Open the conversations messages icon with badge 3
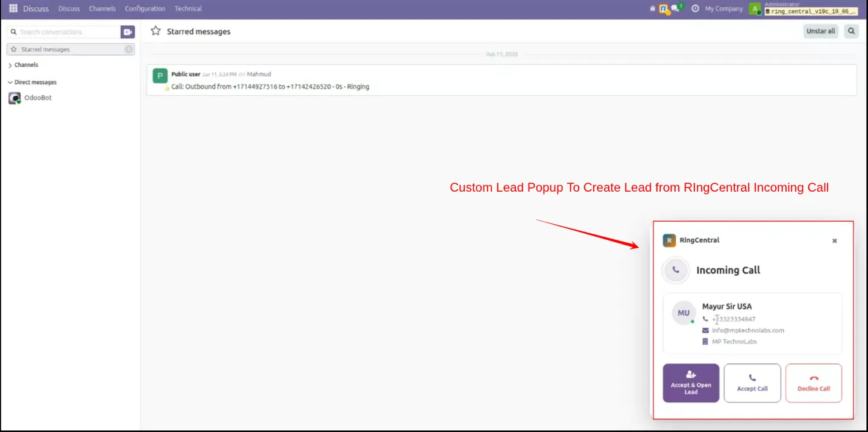Screen dimensions: 868x432 point(677,8)
